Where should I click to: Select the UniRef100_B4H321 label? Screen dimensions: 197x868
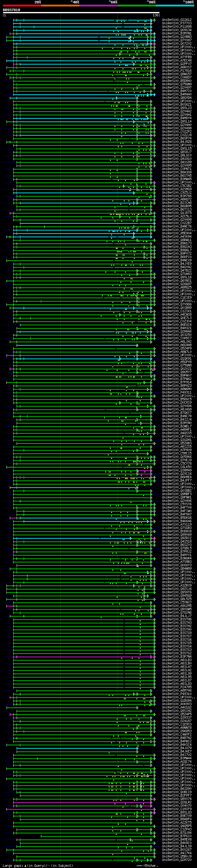177,328
